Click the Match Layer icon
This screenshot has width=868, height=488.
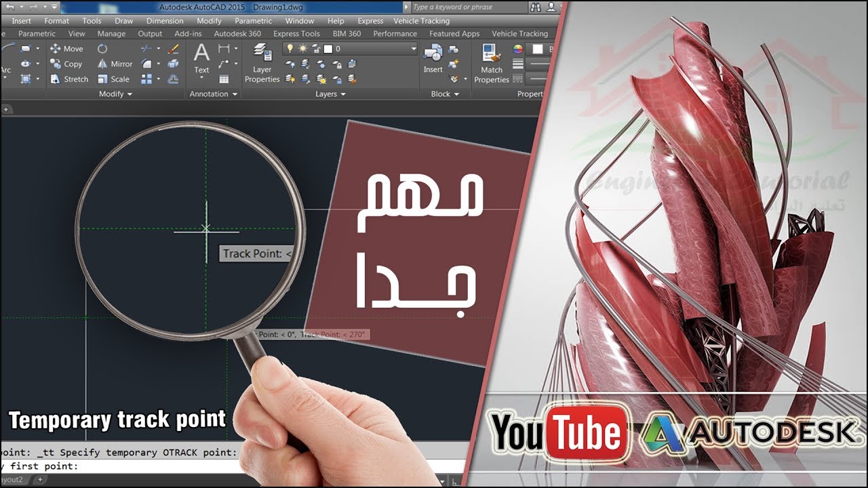pyautogui.click(x=352, y=79)
